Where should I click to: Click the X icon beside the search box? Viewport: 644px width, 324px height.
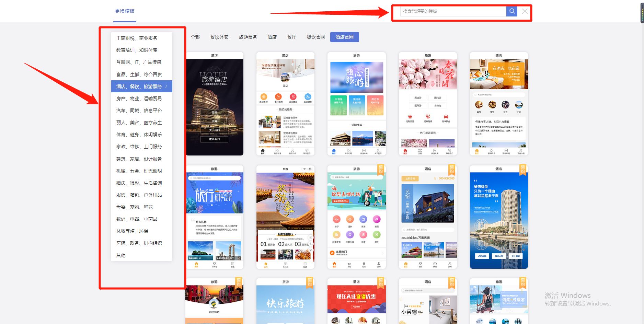[525, 11]
